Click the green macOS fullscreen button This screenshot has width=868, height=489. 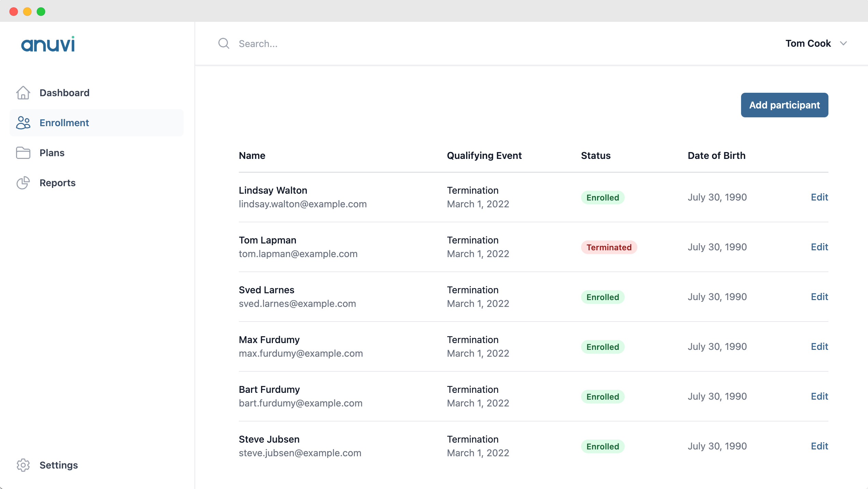pyautogui.click(x=41, y=12)
